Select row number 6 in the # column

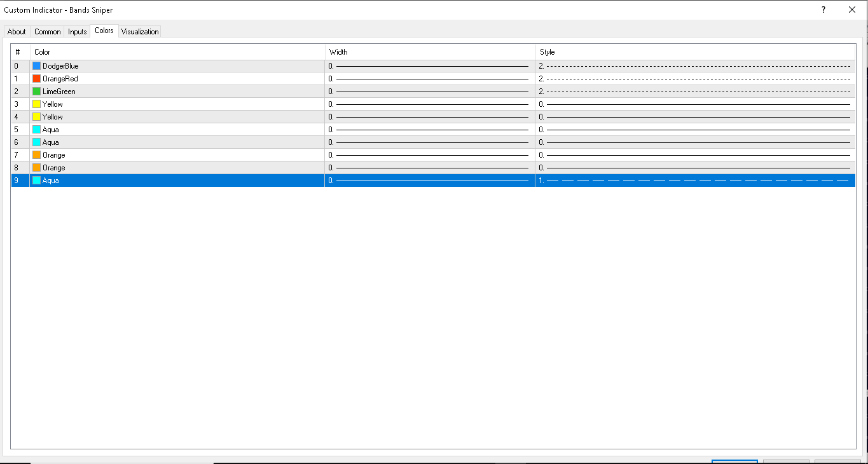pos(20,142)
